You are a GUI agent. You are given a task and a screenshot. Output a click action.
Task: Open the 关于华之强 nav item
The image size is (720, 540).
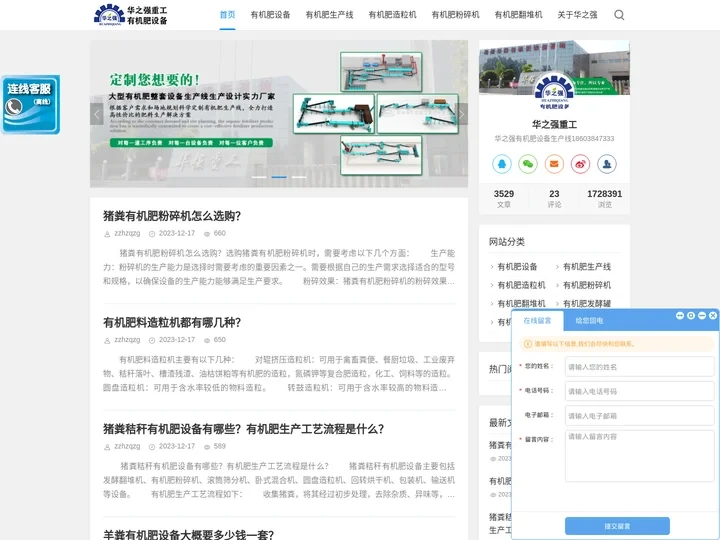click(577, 15)
